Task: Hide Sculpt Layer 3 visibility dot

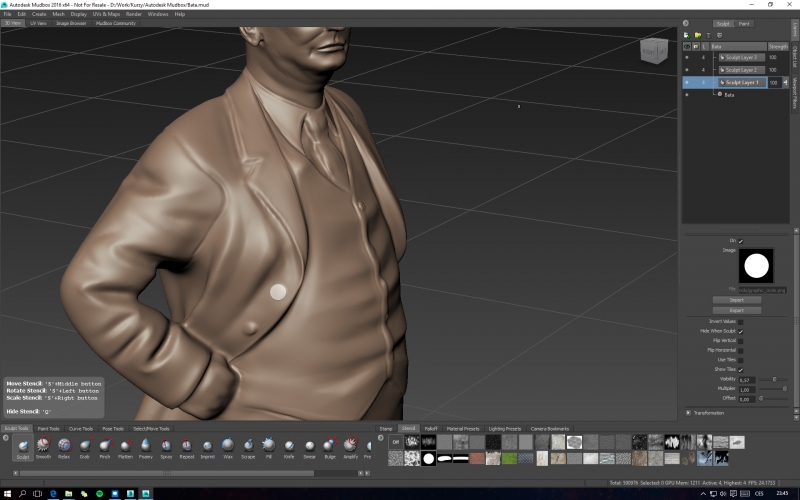Action: pyautogui.click(x=687, y=57)
